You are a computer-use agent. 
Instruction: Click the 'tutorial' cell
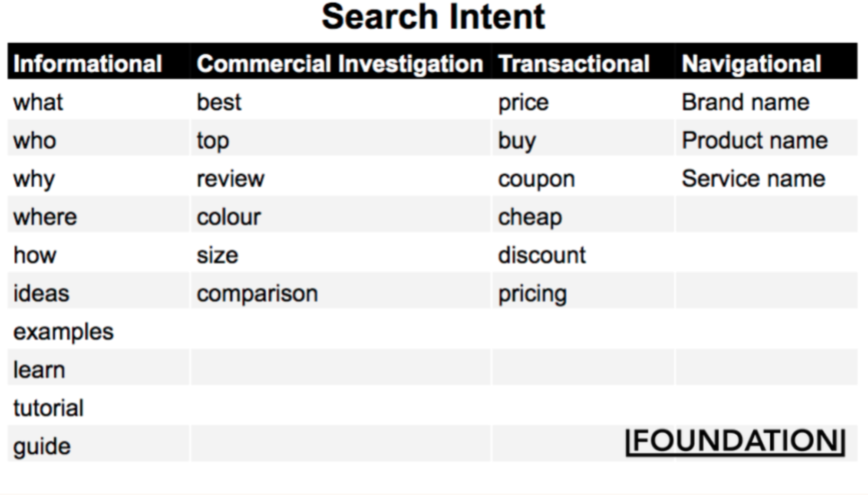(48, 408)
